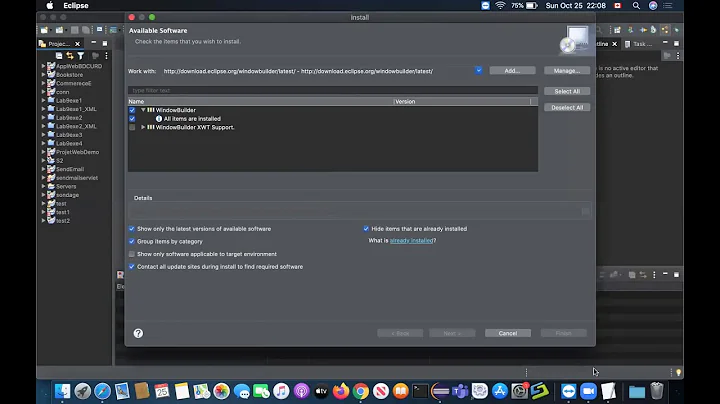Image resolution: width=720 pixels, height=404 pixels.
Task: Close the Outline tab
Action: (614, 44)
